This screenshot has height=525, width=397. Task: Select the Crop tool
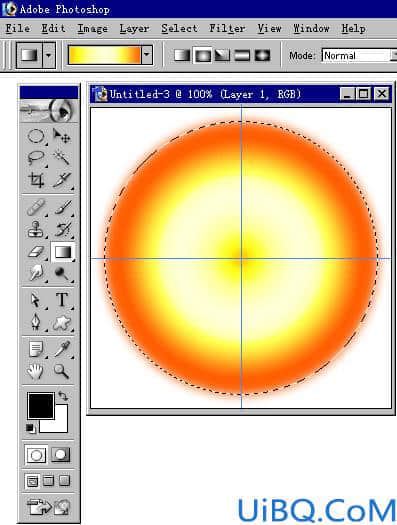[36, 180]
